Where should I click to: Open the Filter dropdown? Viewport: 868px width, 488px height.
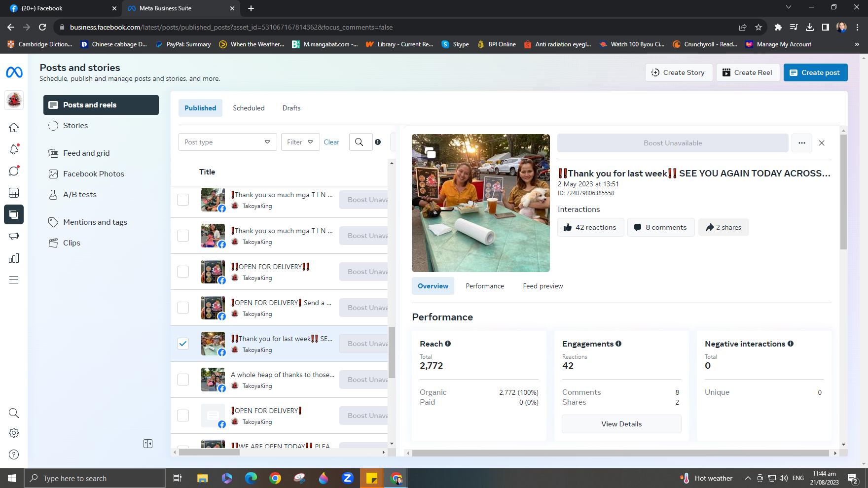click(300, 142)
